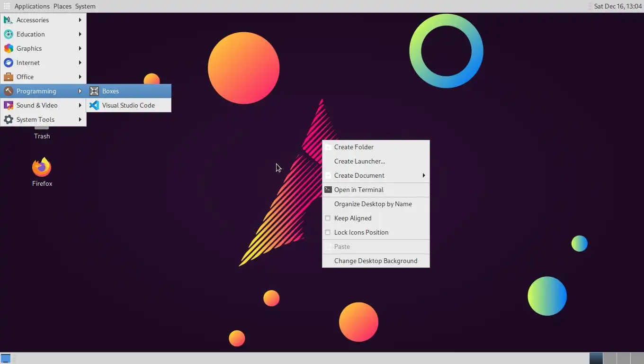This screenshot has width=644, height=364.
Task: Choose Change Desktop Background
Action: click(376, 261)
